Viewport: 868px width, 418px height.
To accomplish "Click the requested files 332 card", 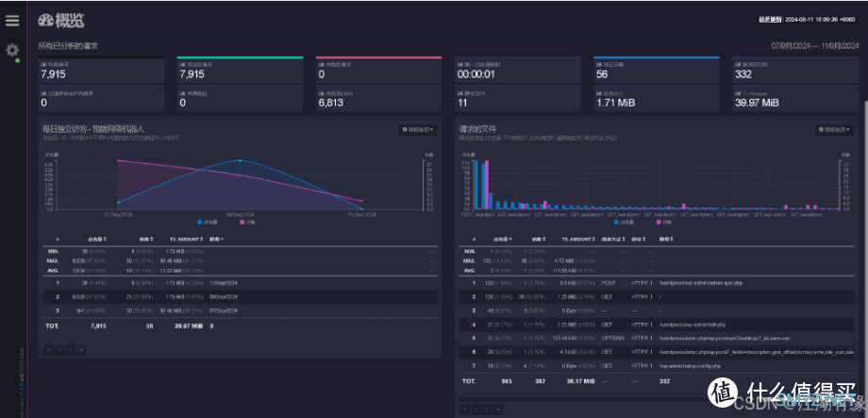I will pos(795,71).
